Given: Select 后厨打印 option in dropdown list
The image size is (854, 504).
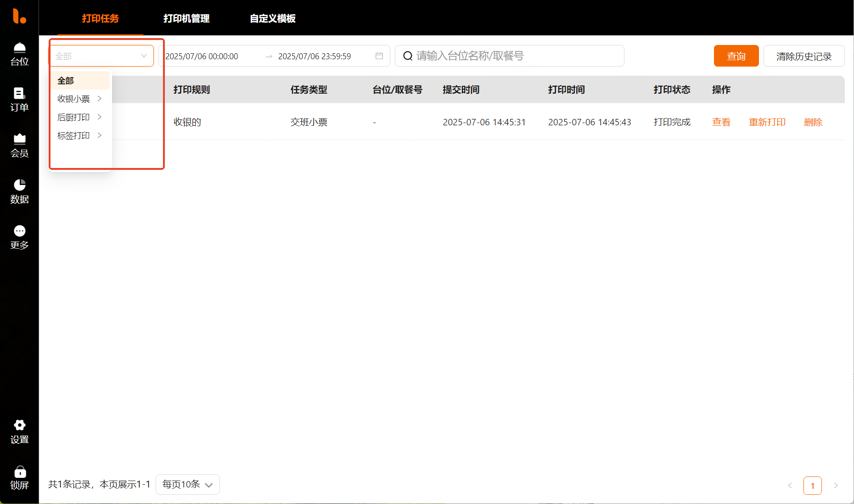Looking at the screenshot, I should tap(73, 117).
